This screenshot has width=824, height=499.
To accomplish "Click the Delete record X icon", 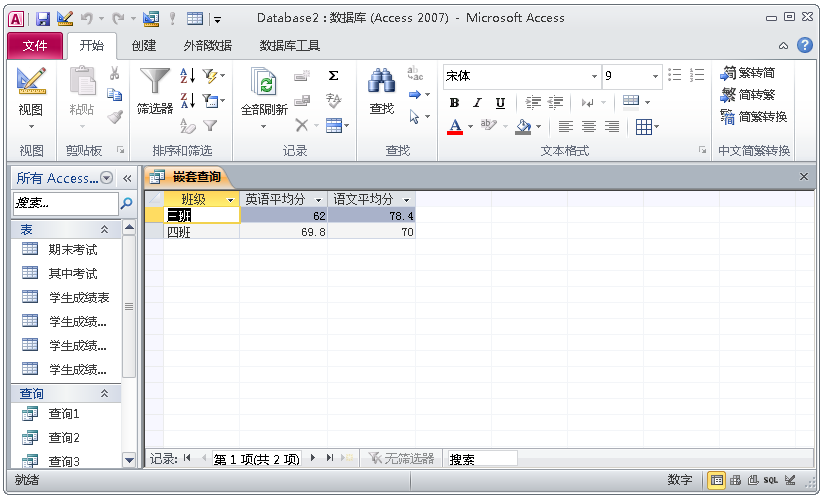I will pyautogui.click(x=301, y=125).
